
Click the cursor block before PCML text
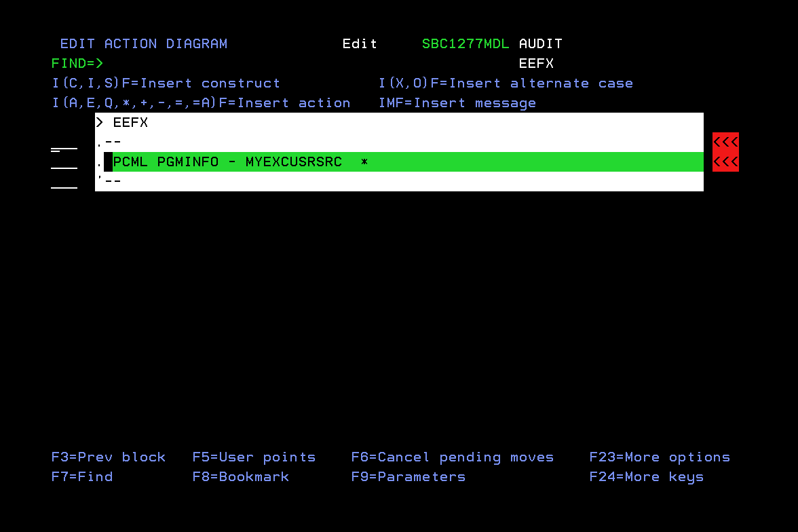[110, 161]
